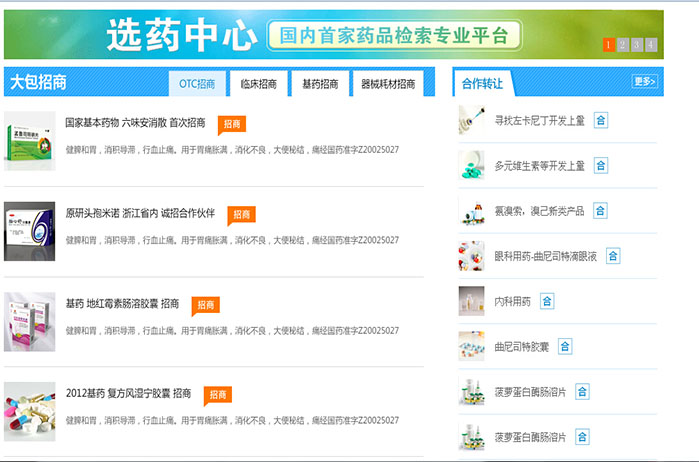Click the 合 icon beside 曲尼司特胶囊
This screenshot has height=462, width=699.
tap(565, 346)
